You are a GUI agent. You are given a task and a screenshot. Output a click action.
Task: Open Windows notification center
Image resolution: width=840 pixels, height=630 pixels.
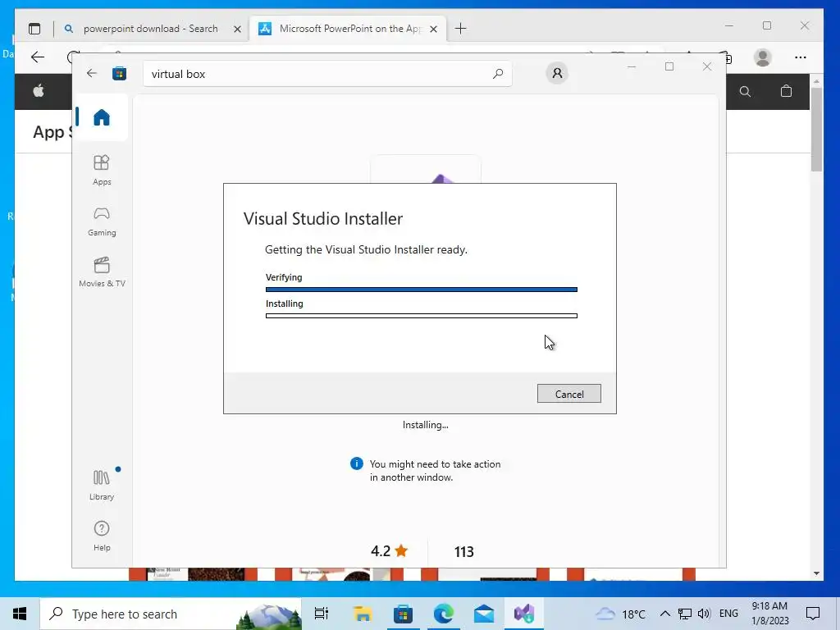click(x=813, y=614)
